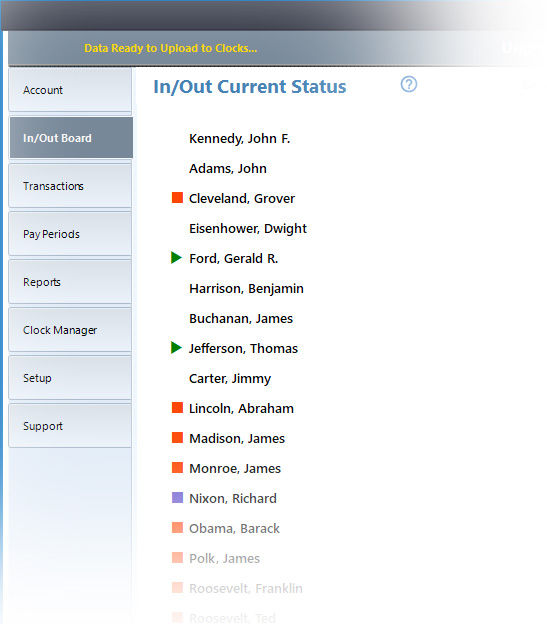Click red status square beside Lincoln, Abraham
The height and width of the screenshot is (624, 547).
(177, 408)
